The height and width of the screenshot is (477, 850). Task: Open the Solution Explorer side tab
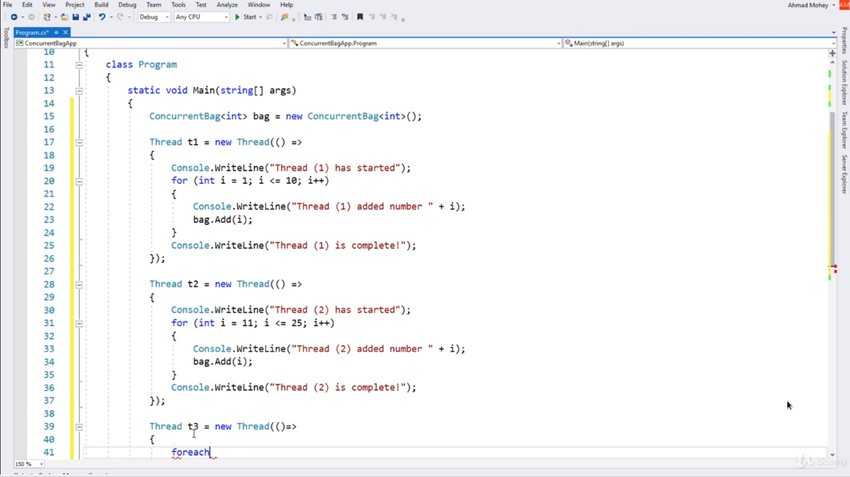844,82
